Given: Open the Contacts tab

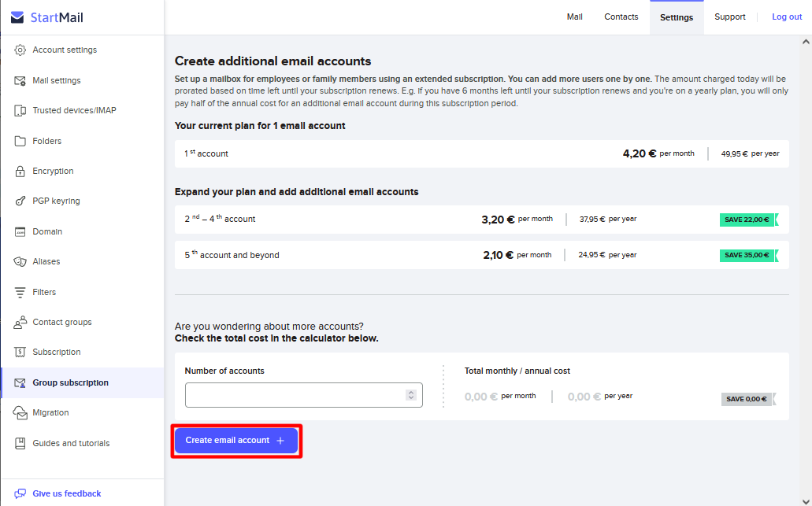Looking at the screenshot, I should (621, 16).
